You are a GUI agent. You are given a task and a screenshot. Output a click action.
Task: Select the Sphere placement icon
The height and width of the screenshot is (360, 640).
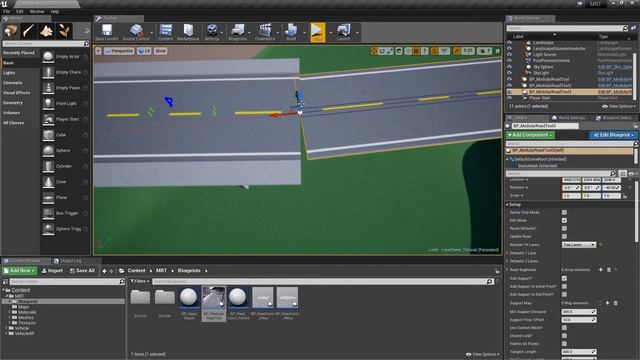tap(48, 151)
